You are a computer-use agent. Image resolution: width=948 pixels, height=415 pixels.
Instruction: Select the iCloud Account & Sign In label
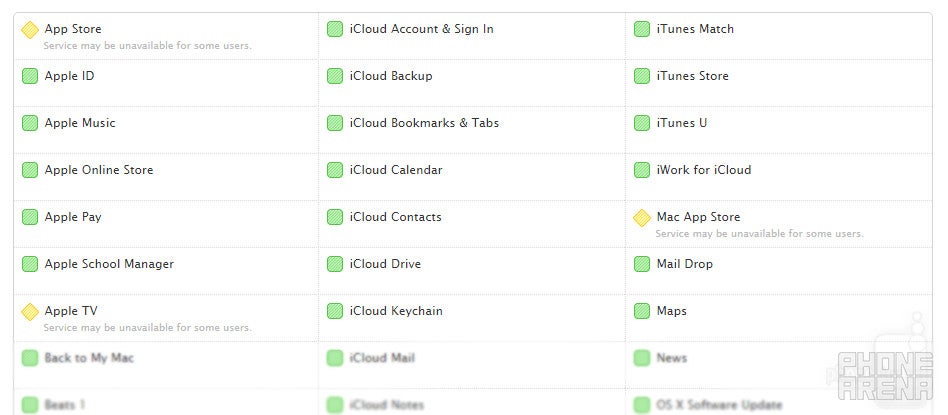pos(421,29)
